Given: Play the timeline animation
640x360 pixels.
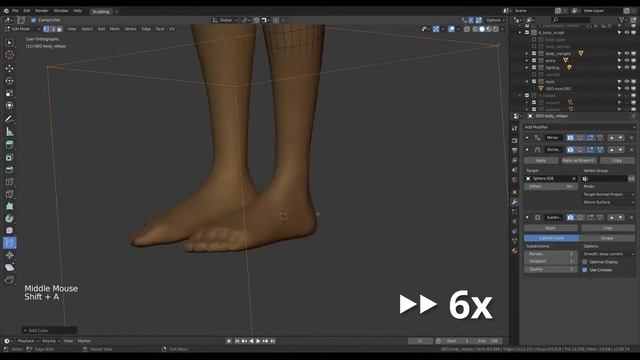Looking at the screenshot, I should coord(258,341).
